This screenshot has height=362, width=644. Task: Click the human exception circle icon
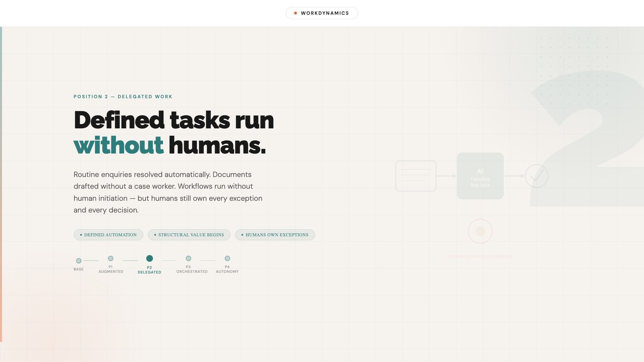coord(480,231)
